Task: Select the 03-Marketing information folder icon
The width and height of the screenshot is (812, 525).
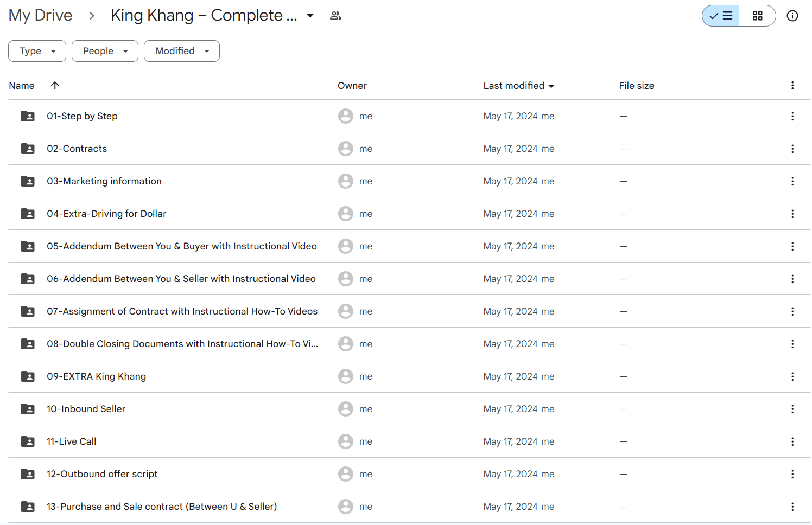Action: click(x=28, y=181)
